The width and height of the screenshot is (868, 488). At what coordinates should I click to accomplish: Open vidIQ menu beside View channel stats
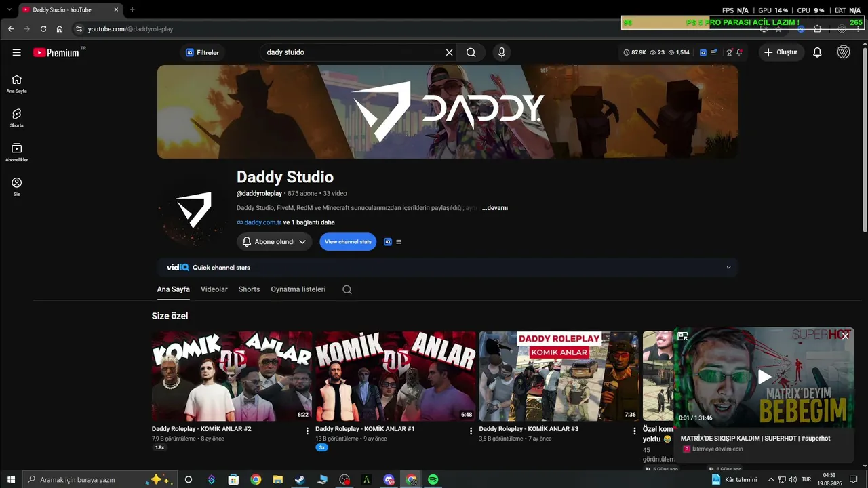pos(399,242)
